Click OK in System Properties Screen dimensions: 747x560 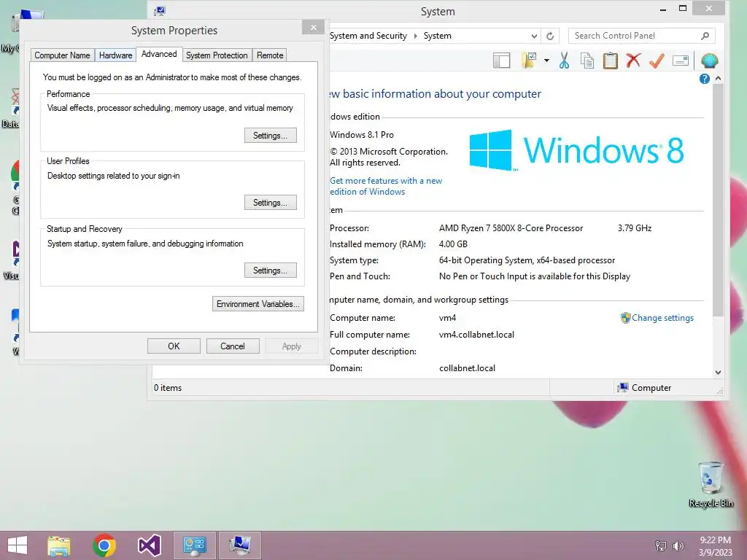(x=174, y=346)
